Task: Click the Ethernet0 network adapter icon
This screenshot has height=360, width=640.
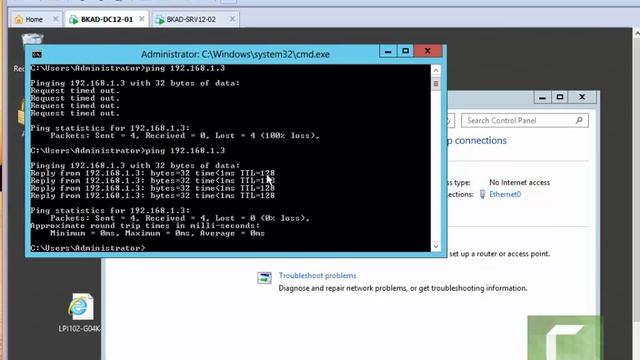Action: pyautogui.click(x=482, y=194)
